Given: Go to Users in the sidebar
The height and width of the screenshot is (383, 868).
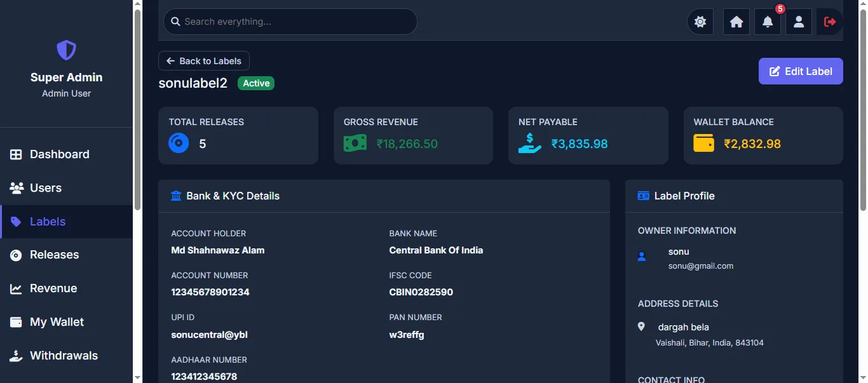Looking at the screenshot, I should point(66,188).
